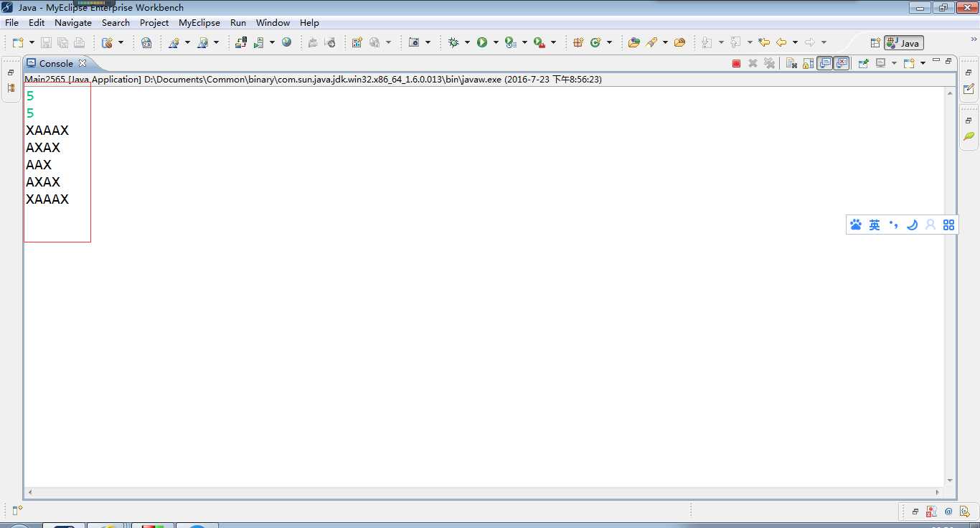
Task: Click the Deploy MyEclipse J2EE project icon
Action: pos(241,42)
